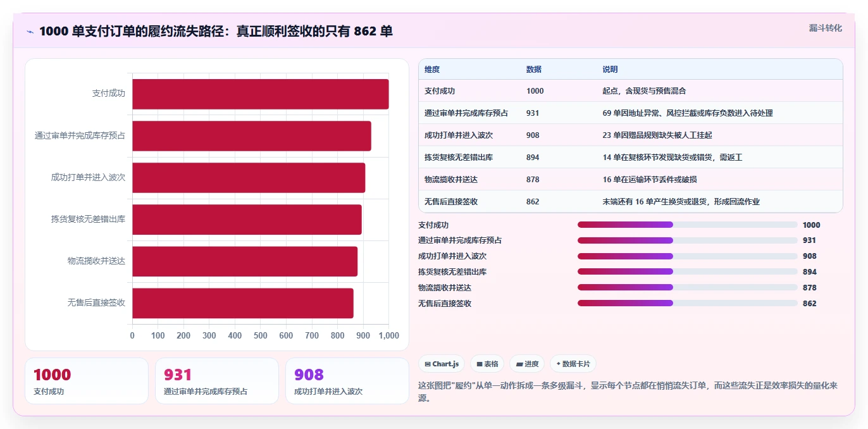Click the 908 data card
868x429 pixels.
[347, 381]
